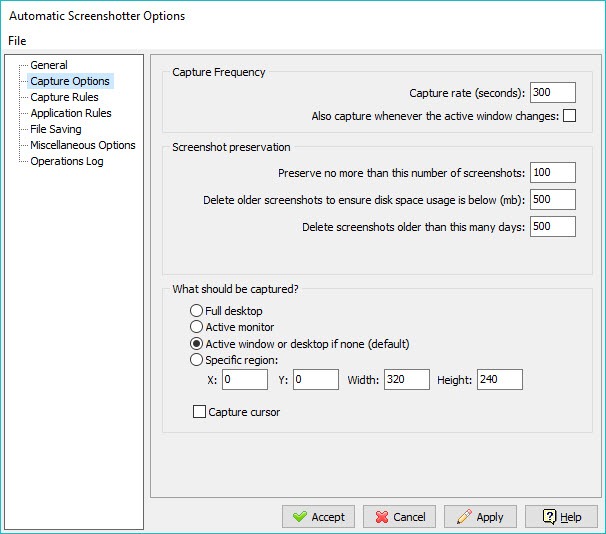Select the Specific region radio option

coord(196,360)
